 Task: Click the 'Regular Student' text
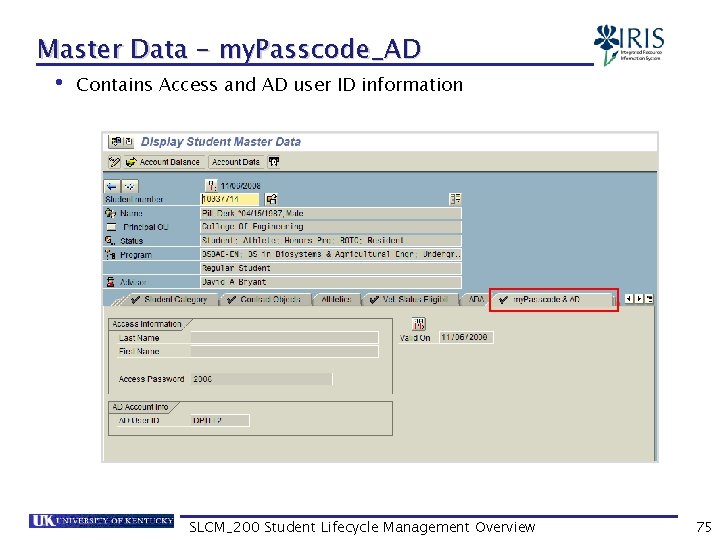236,268
